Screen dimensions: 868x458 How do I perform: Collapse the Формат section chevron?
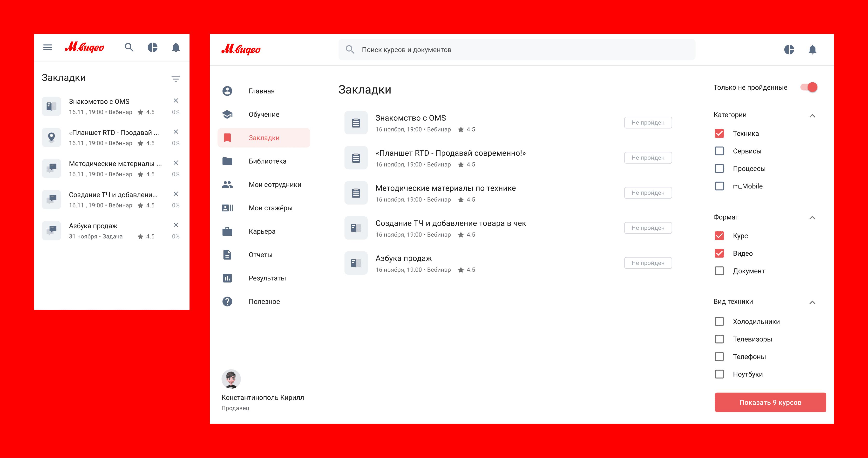tap(812, 218)
